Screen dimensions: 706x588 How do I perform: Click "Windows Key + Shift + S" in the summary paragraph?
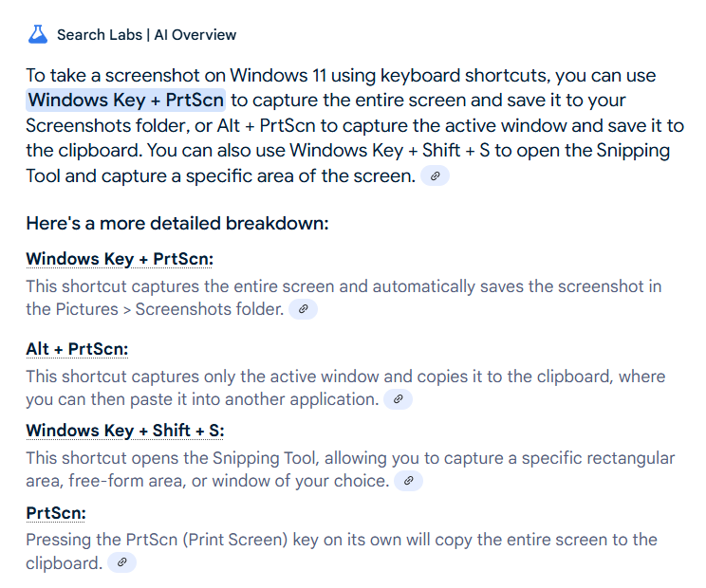(387, 151)
